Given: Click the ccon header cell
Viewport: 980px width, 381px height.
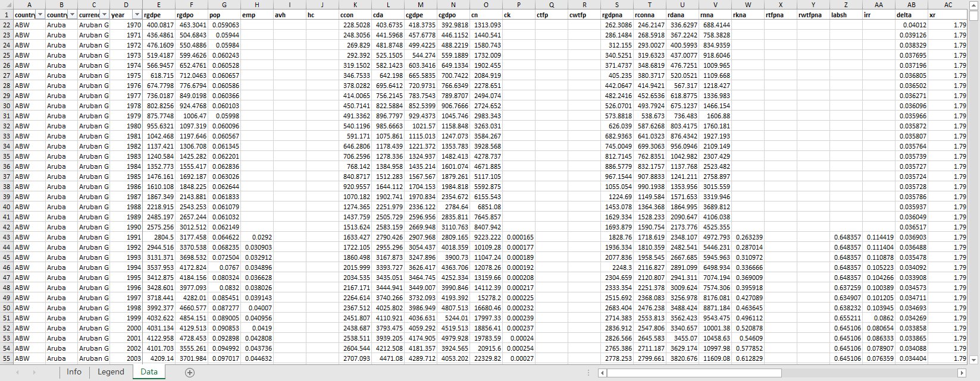Looking at the screenshot, I should tap(355, 15).
